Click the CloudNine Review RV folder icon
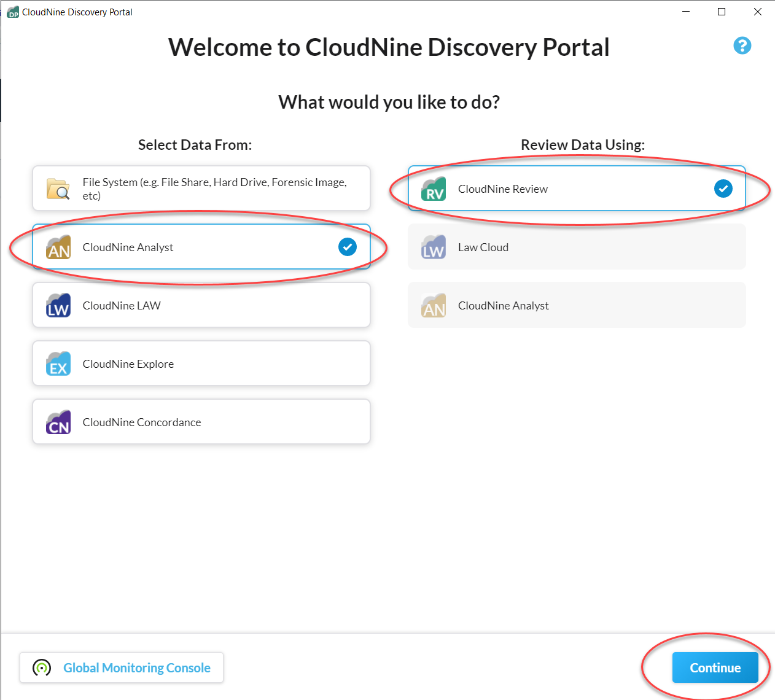 tap(434, 189)
